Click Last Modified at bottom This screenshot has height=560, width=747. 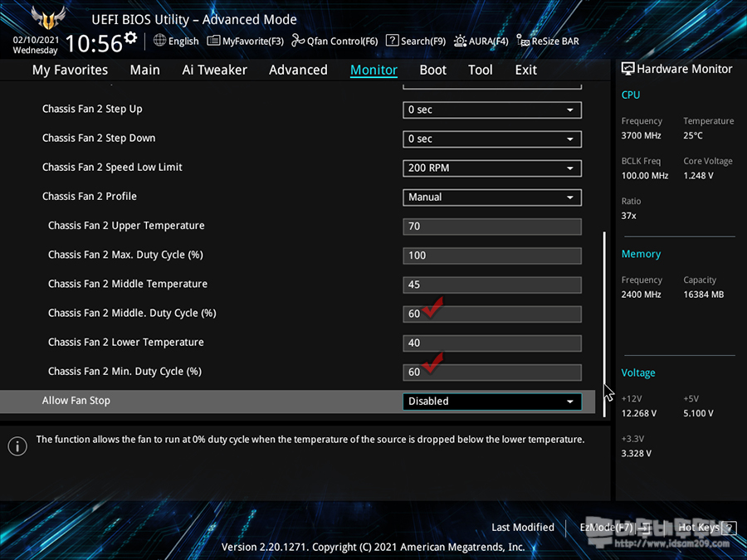(523, 528)
